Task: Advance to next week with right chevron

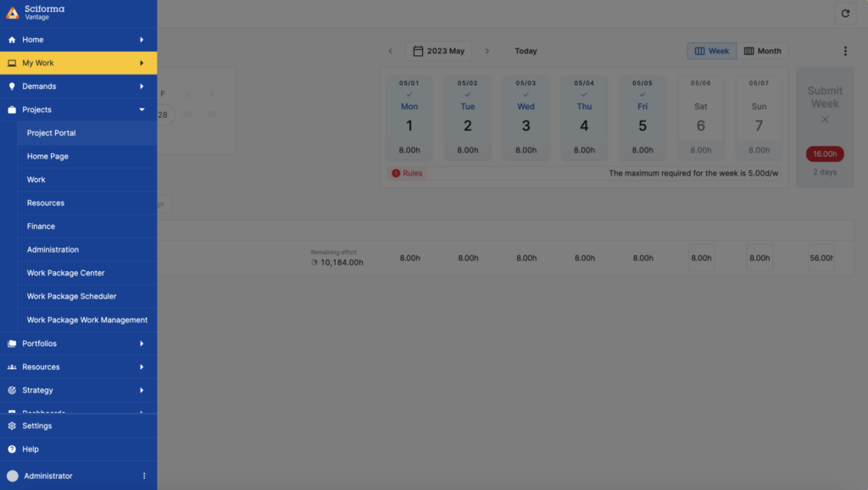Action: 487,51
